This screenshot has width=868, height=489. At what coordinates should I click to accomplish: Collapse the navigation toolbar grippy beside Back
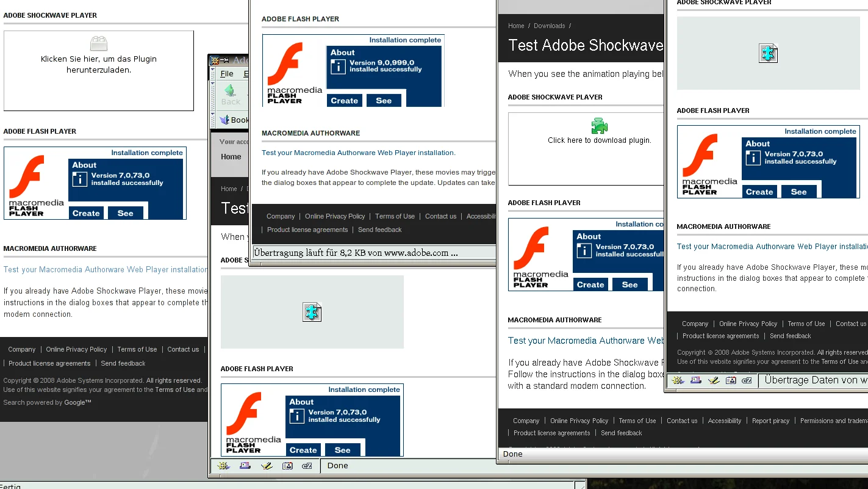tap(213, 96)
